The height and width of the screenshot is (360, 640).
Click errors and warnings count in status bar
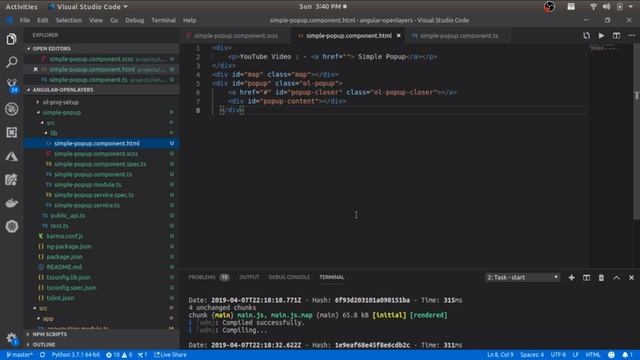[x=119, y=355]
